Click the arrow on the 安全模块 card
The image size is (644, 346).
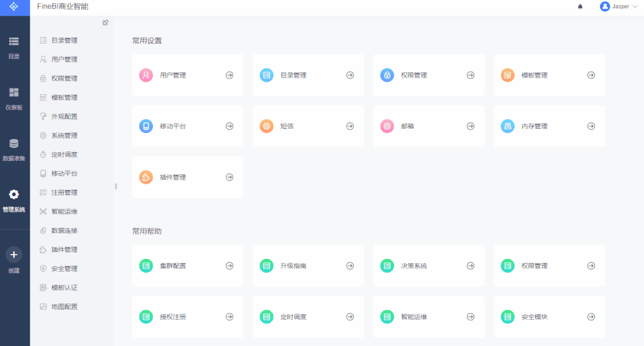[591, 317]
